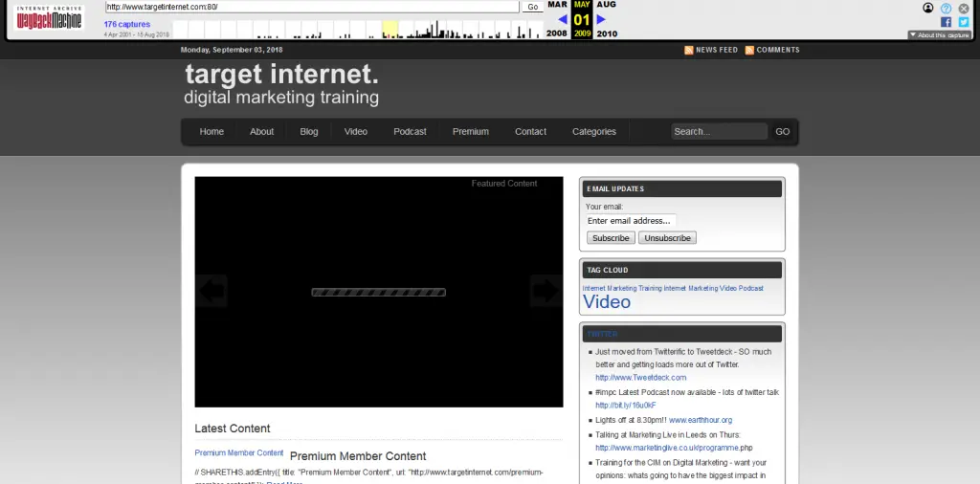Show the previous featured slide
This screenshot has width=980, height=484.
211,290
